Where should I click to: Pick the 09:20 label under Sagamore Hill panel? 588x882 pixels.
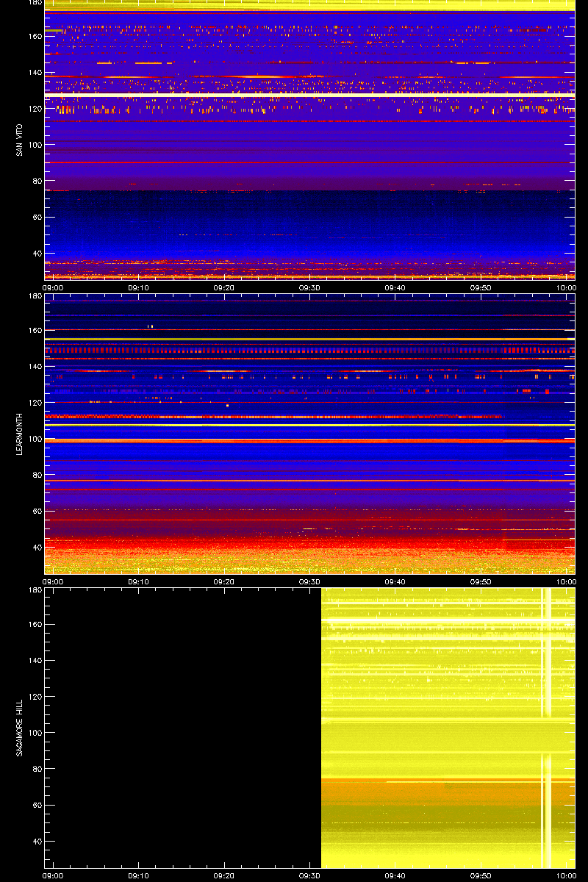tap(224, 876)
